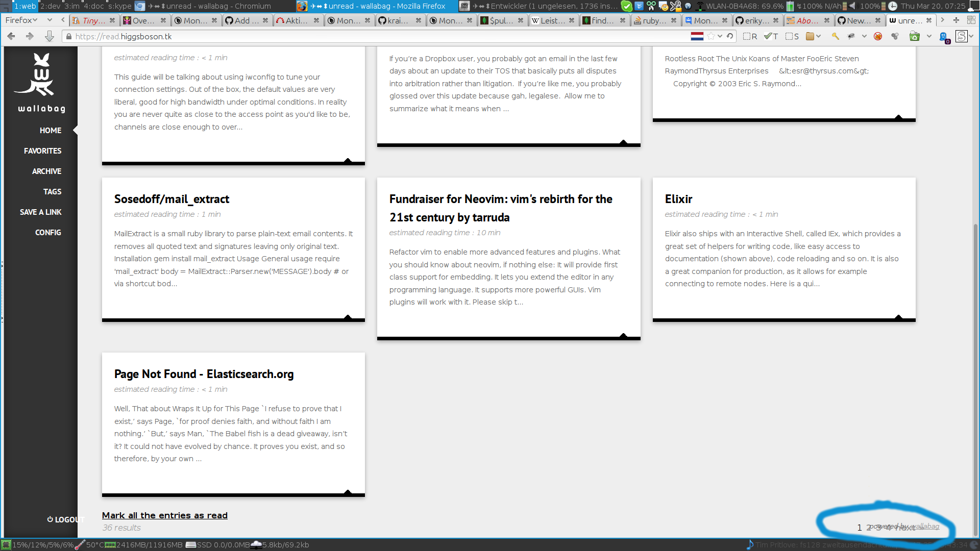Click the clock icon in the system bar
980x551 pixels.
[893, 6]
